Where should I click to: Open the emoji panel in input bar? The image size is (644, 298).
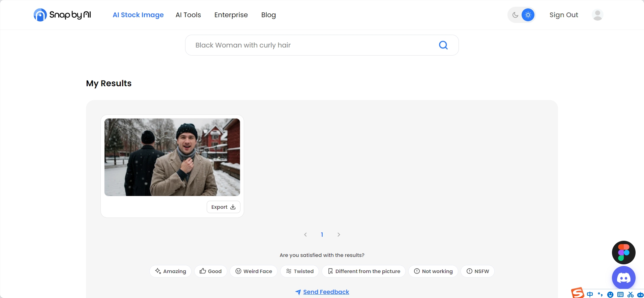[x=610, y=295]
